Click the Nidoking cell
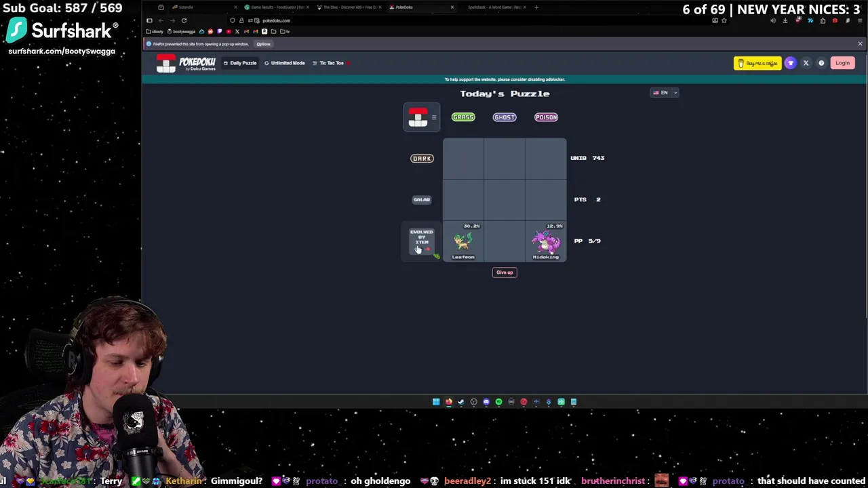Image resolution: width=868 pixels, height=488 pixels. point(546,241)
